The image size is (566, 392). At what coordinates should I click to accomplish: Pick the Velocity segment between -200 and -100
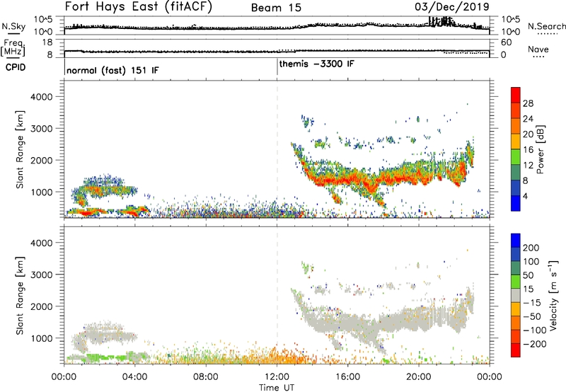pos(516,336)
